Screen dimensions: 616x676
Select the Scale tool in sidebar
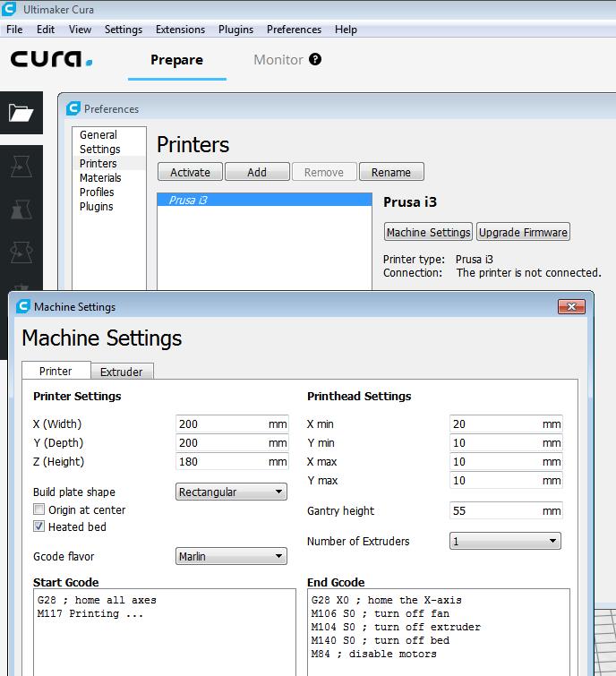(21, 210)
